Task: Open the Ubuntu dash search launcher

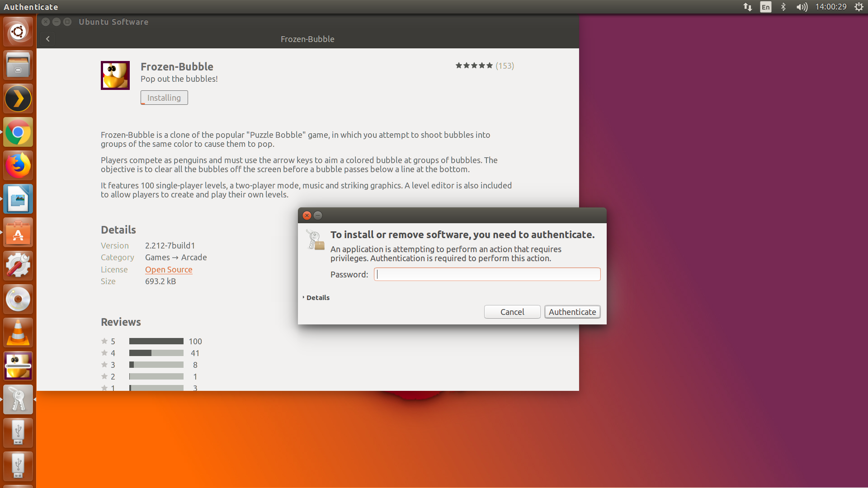Action: pos(18,32)
